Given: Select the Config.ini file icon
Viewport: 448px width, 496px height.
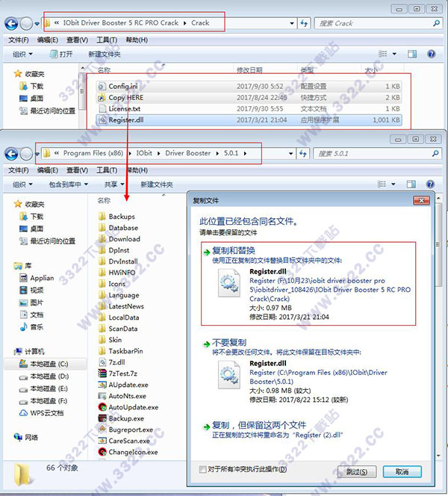Looking at the screenshot, I should [x=102, y=86].
